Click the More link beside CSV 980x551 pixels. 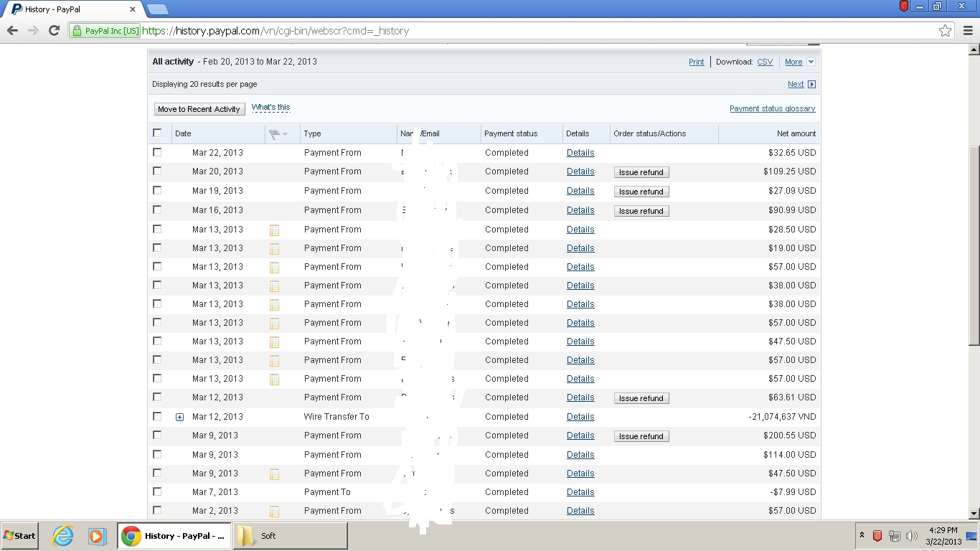point(793,62)
